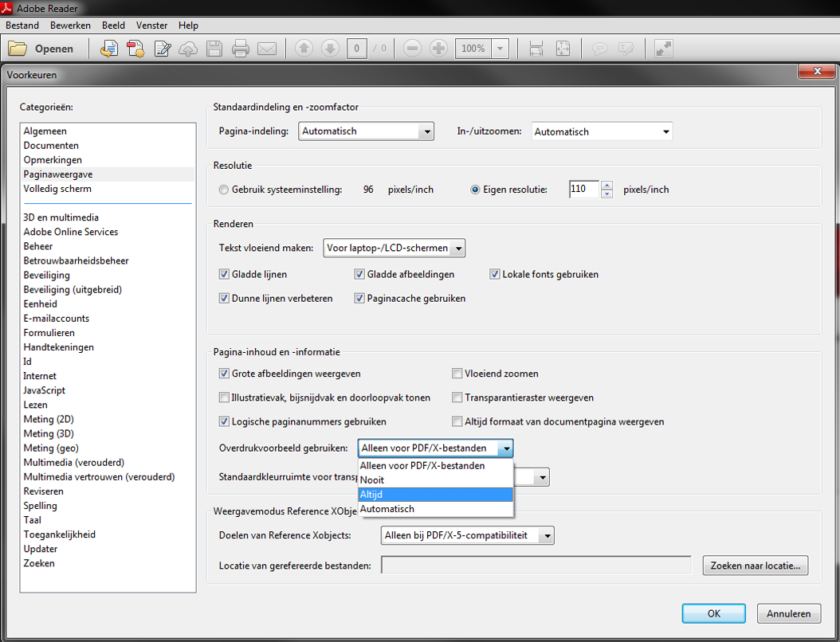Click the email envelope icon
Screen dimensions: 840x642
[x=267, y=49]
